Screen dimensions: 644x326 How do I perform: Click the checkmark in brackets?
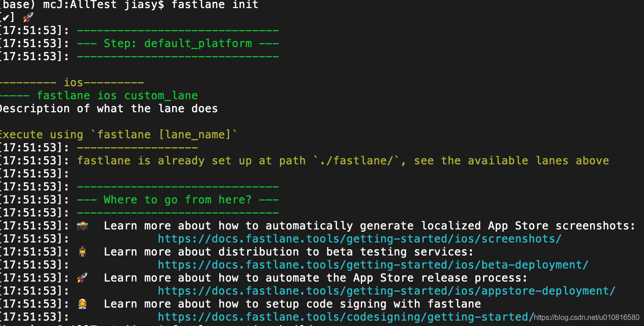coord(7,18)
